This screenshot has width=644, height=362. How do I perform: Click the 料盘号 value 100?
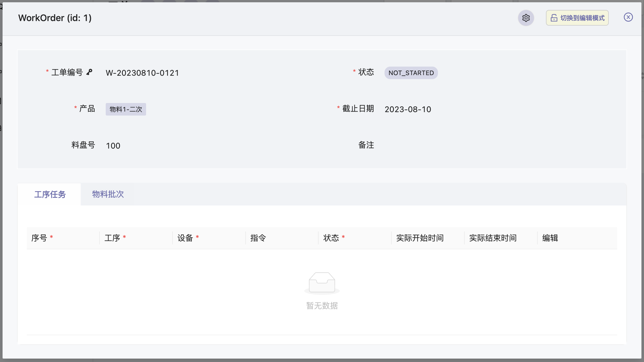(x=113, y=146)
